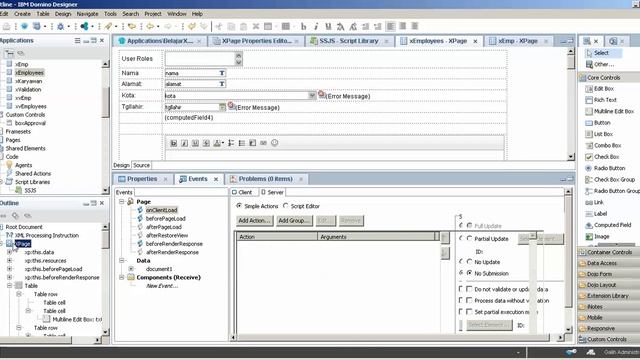Select the Simple Actions radio button
640x360 pixels.
[x=239, y=206]
